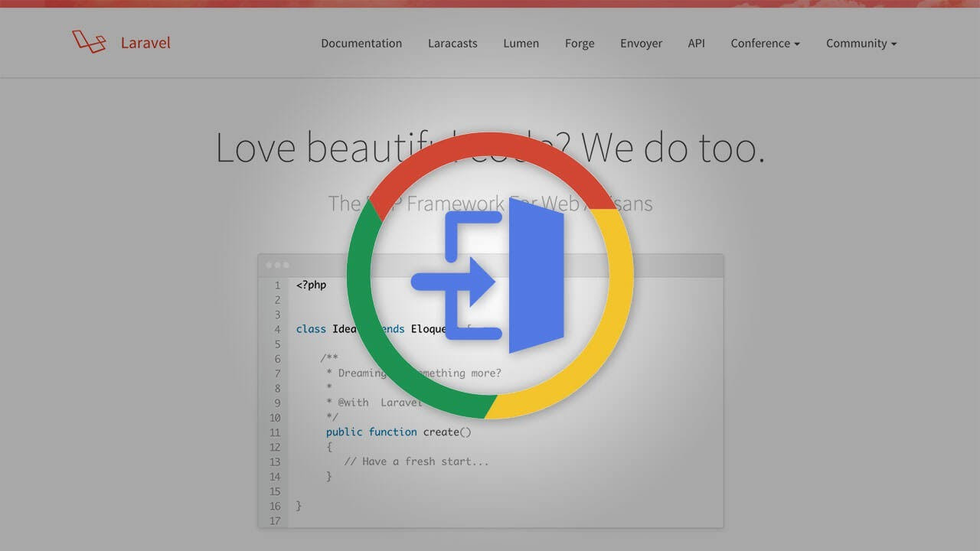Open the Lumen nav link

521,44
